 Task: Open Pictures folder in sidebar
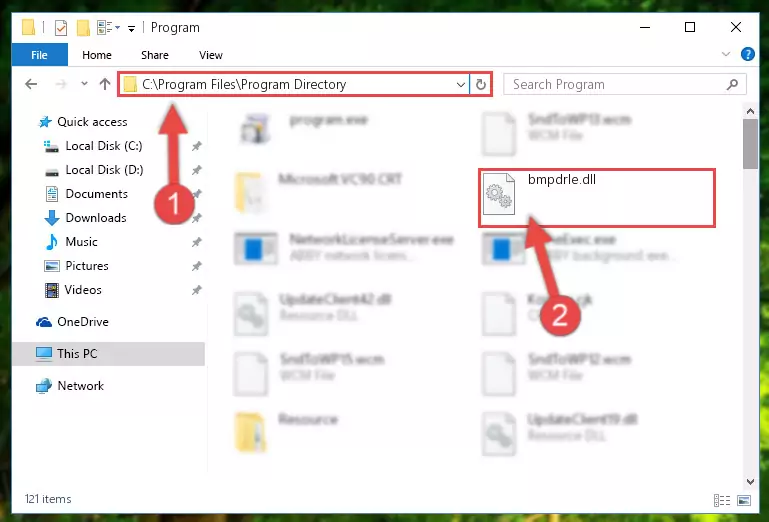tap(87, 266)
